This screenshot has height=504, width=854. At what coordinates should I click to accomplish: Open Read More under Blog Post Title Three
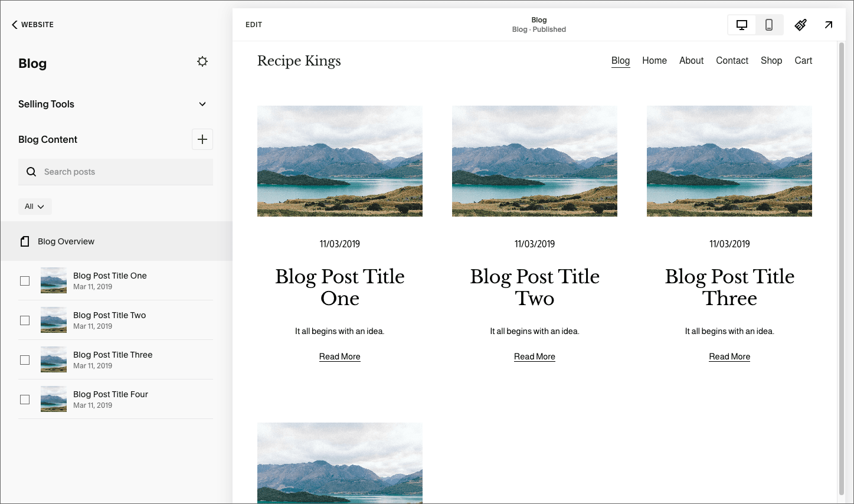[x=729, y=356]
